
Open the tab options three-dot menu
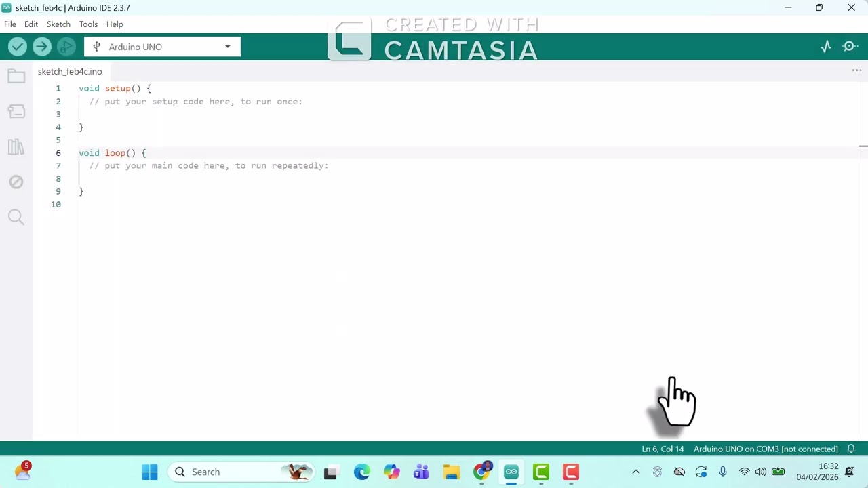click(856, 70)
